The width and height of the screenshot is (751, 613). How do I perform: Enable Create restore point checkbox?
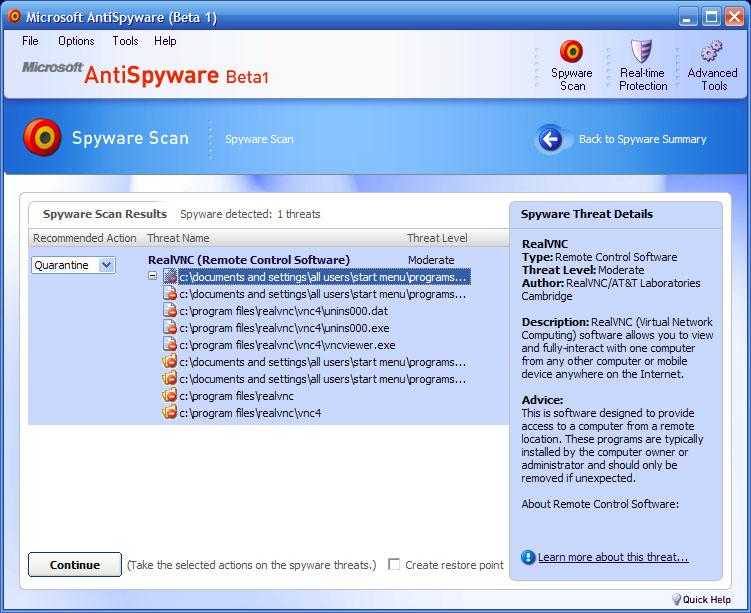394,564
